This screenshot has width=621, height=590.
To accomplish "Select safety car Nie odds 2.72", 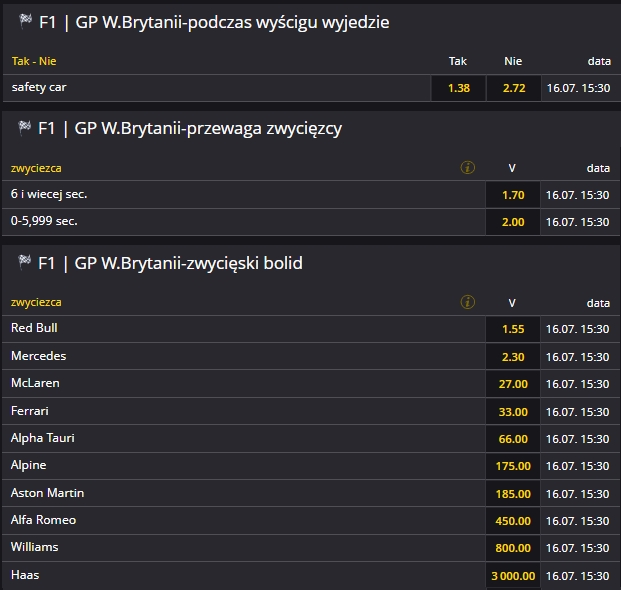I will tap(513, 88).
